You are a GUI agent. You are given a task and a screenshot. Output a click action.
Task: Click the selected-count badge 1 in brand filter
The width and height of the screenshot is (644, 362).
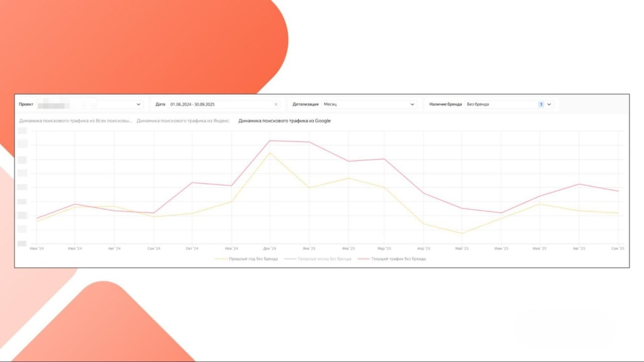pos(540,104)
